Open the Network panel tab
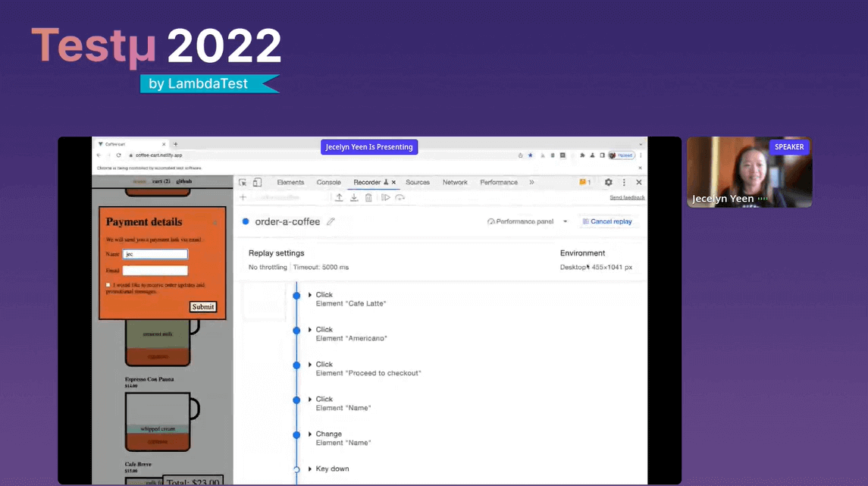868x486 pixels. pos(455,182)
